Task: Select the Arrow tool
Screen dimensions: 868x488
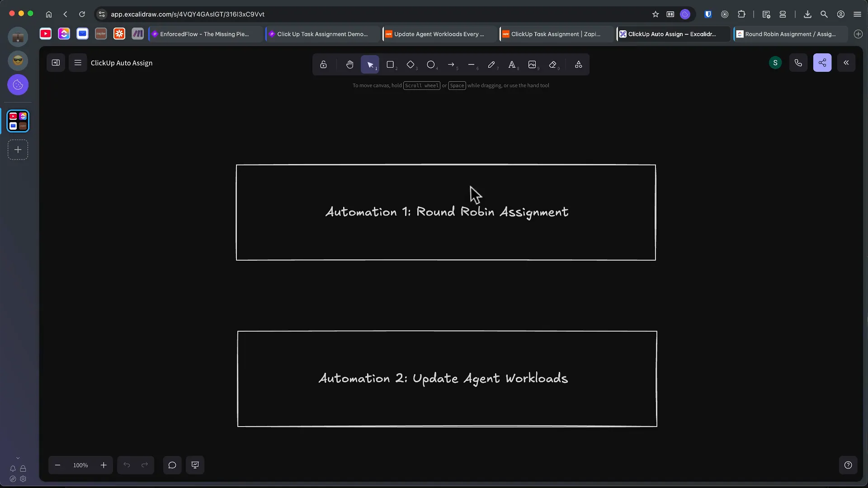Action: coord(452,65)
